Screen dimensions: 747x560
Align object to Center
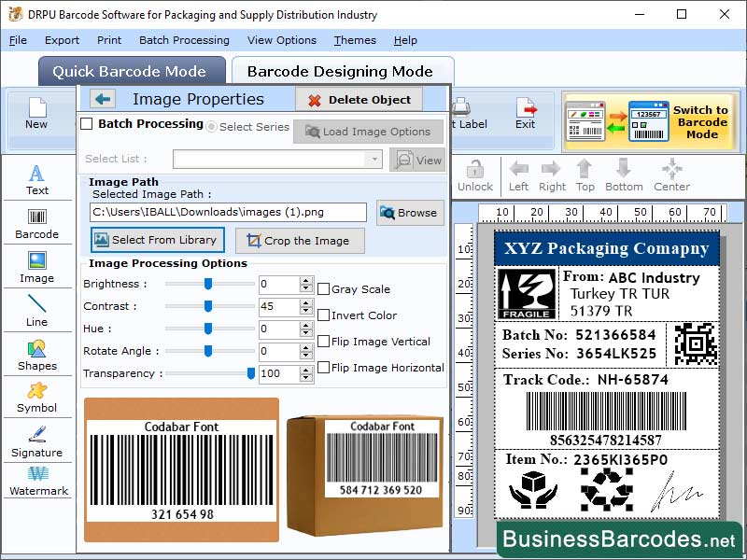pos(670,175)
